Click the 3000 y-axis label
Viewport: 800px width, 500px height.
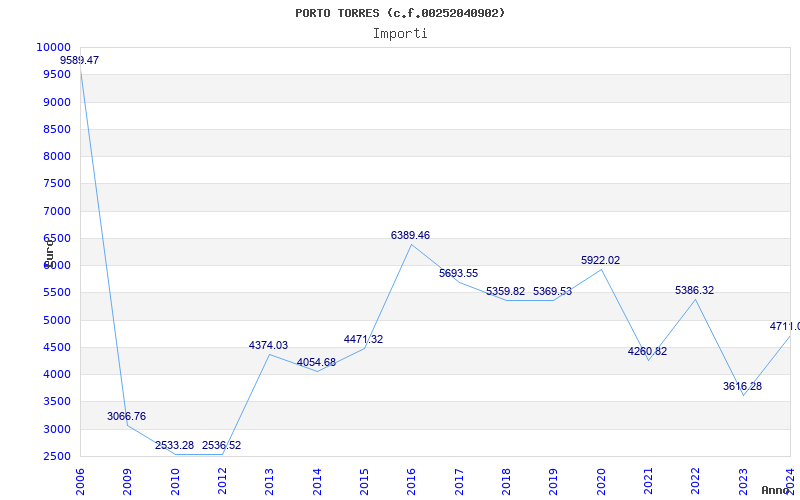(57, 429)
